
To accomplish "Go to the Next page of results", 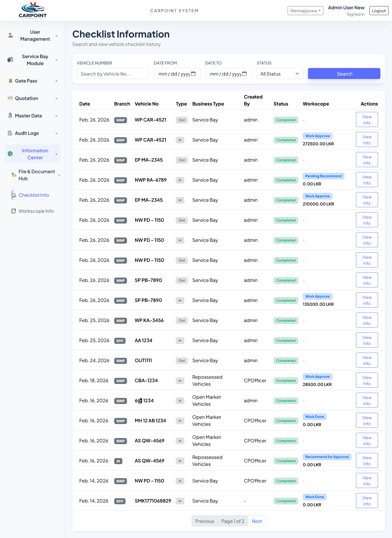I will point(257,521).
